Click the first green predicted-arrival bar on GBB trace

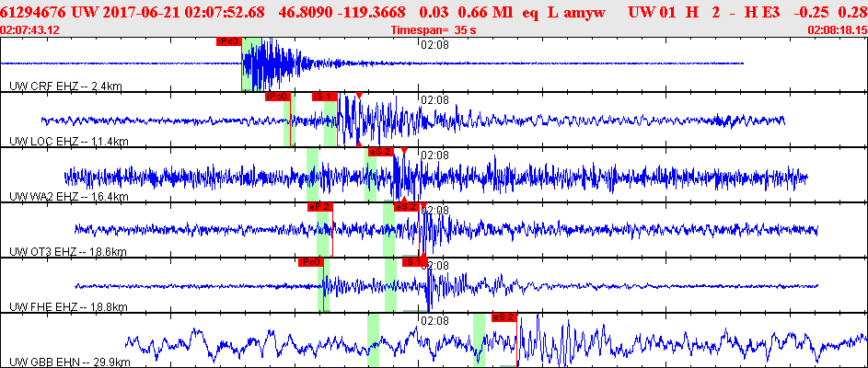click(373, 340)
